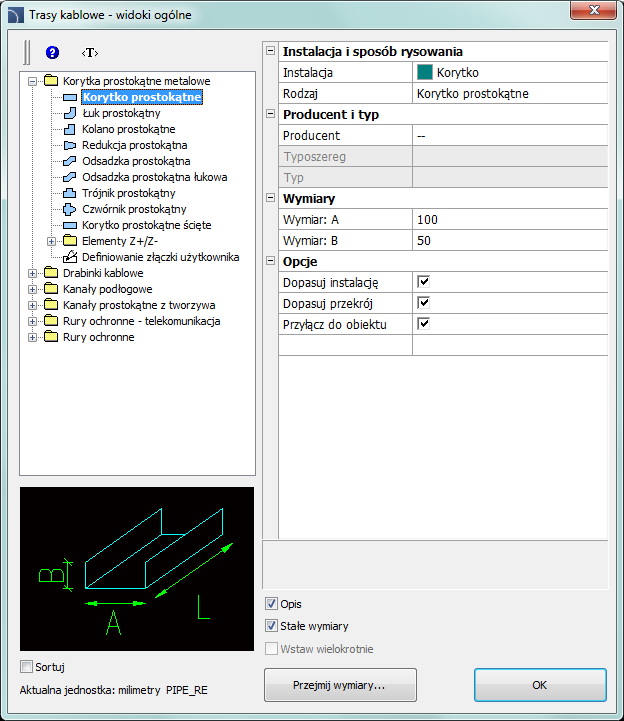Uncheck the Stałe wymiary checkbox
Viewport: 624px width, 721px height.
pyautogui.click(x=271, y=625)
